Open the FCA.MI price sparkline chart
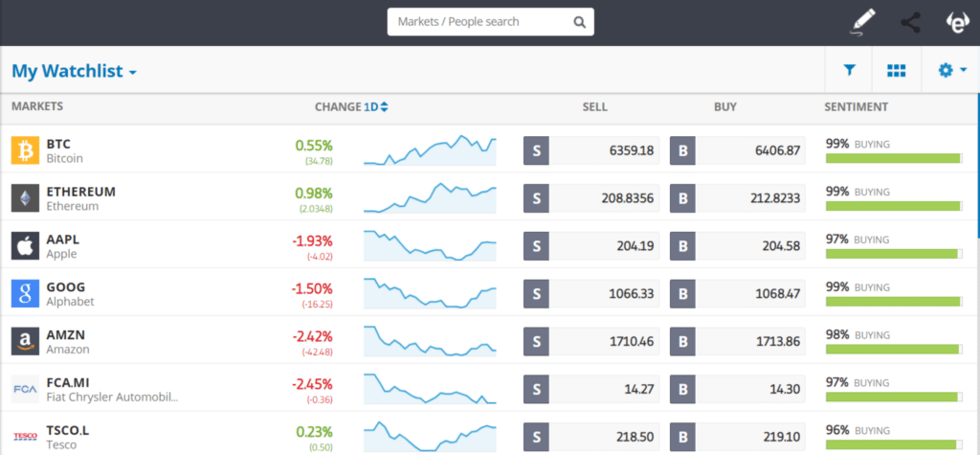 point(430,388)
